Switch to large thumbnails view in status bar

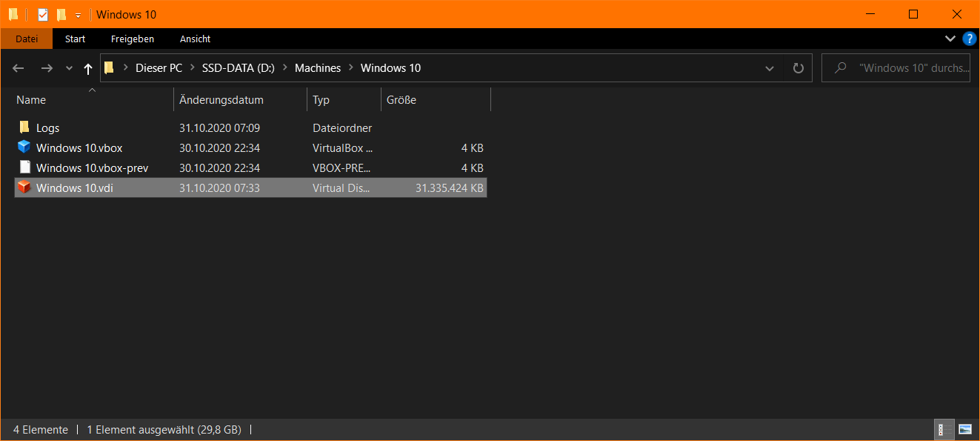click(964, 429)
